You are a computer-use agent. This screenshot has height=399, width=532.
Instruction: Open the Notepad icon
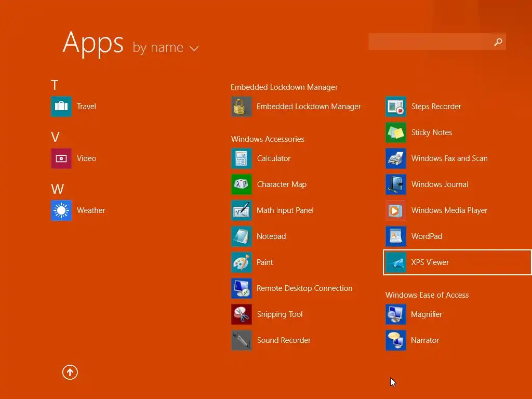pyautogui.click(x=241, y=236)
